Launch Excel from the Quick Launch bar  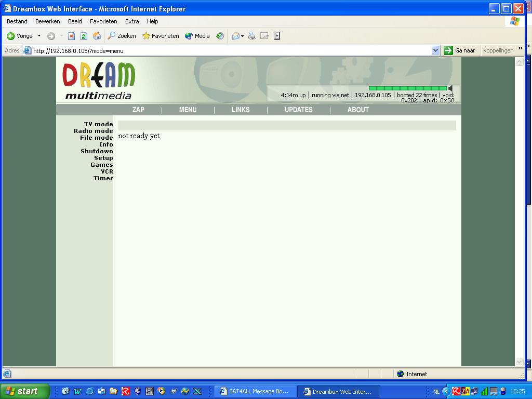click(197, 392)
